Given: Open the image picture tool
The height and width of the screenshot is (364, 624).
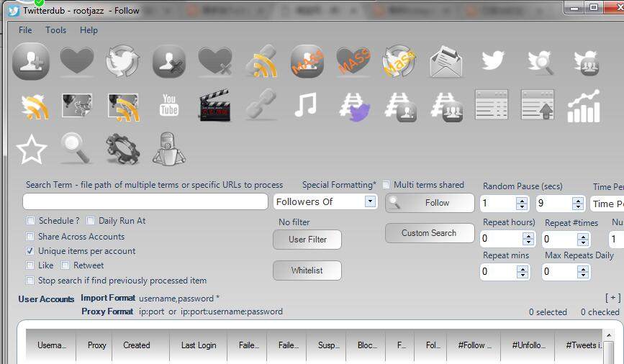Looking at the screenshot, I should pyautogui.click(x=77, y=106).
